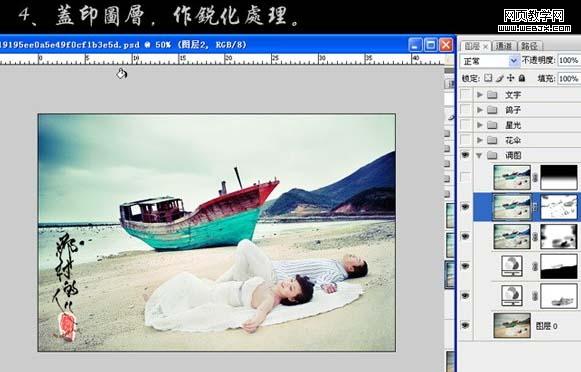Toggle lock position move icon
581x372 pixels.
(x=511, y=78)
